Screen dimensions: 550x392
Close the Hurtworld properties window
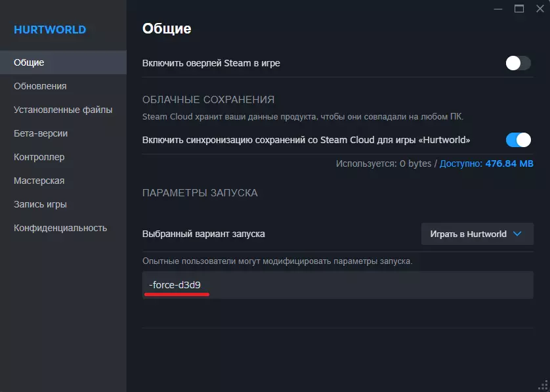pyautogui.click(x=540, y=9)
